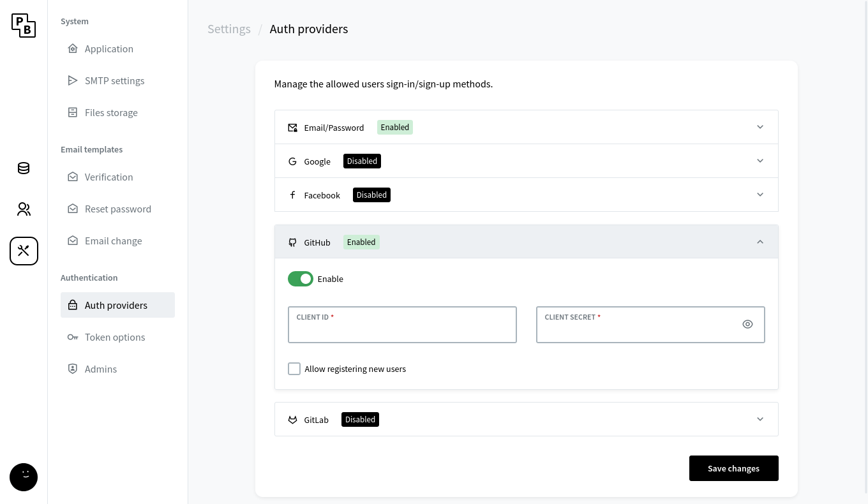
Task: Disable the GitHub Enable toggle
Action: point(300,279)
